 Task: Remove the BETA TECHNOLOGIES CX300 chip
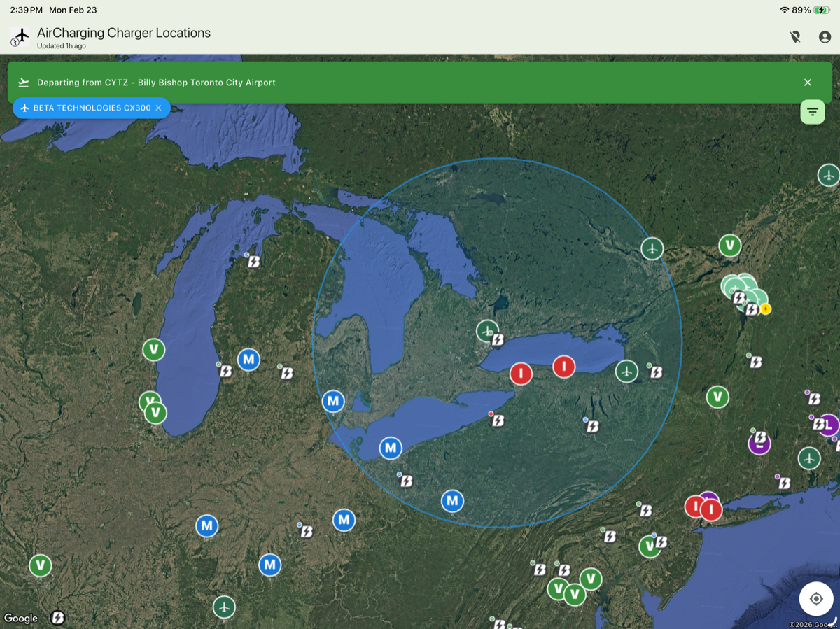point(158,108)
